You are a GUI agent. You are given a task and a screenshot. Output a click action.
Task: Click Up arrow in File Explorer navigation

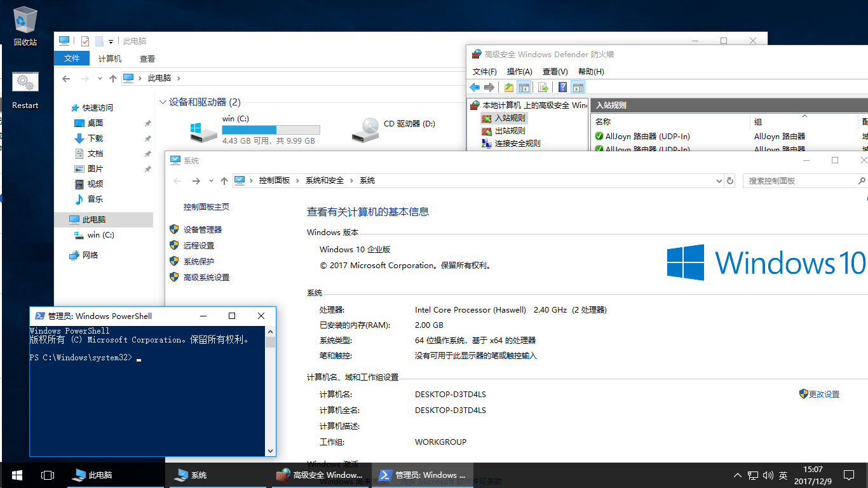point(113,78)
